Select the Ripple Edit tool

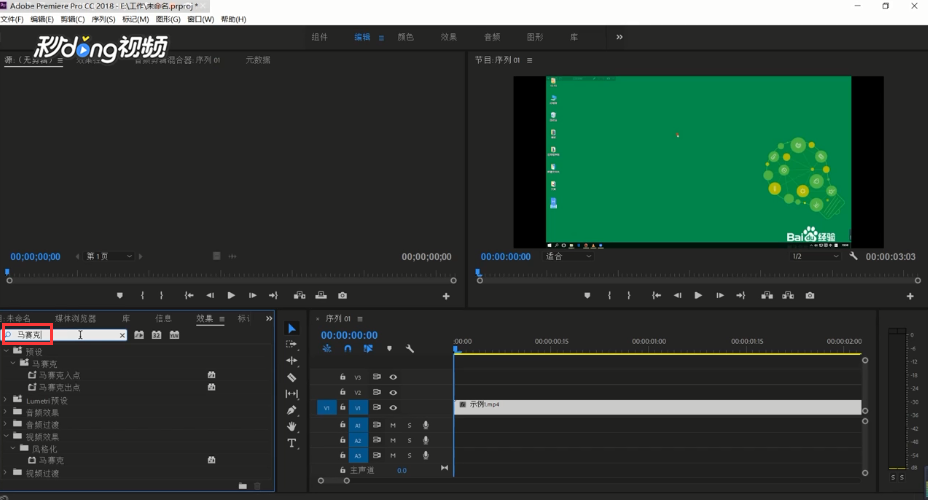pos(292,360)
